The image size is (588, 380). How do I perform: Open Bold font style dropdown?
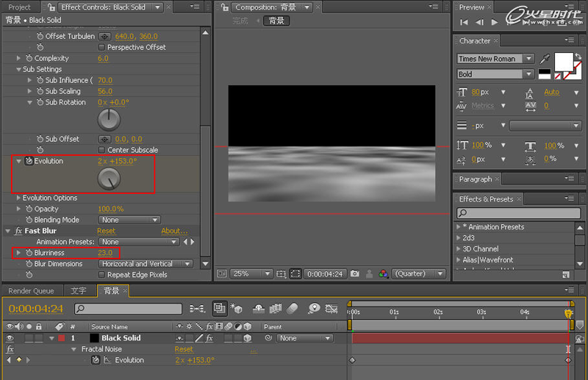tap(495, 74)
